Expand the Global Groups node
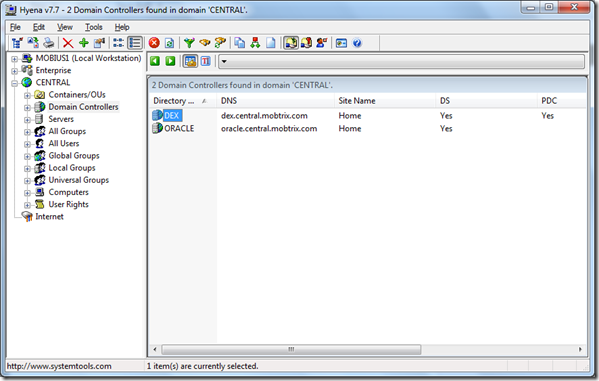 (28, 156)
